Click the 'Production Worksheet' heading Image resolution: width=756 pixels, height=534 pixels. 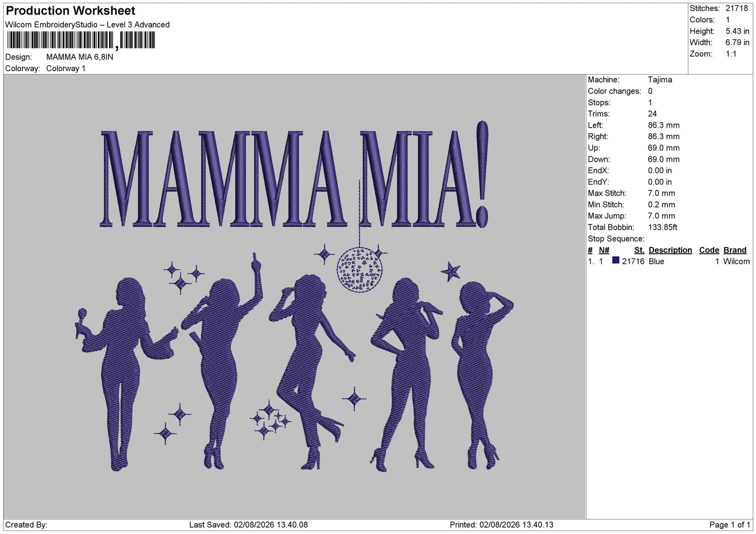pyautogui.click(x=71, y=10)
